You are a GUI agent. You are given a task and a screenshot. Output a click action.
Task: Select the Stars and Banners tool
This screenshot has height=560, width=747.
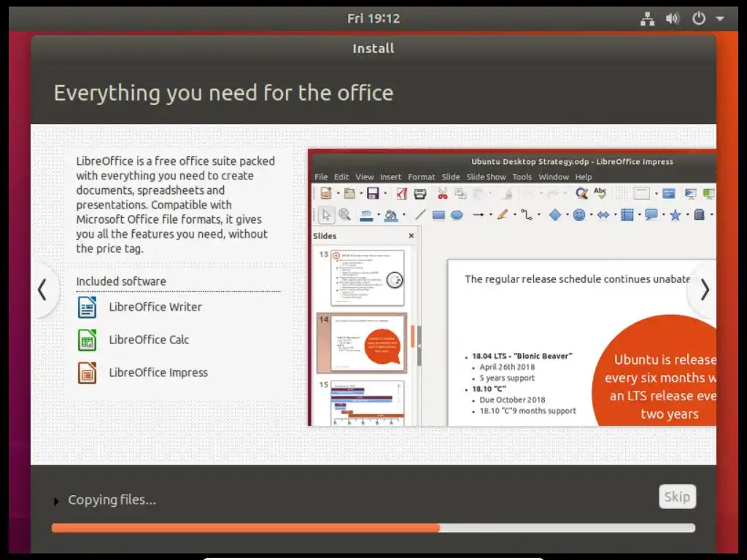(x=675, y=215)
